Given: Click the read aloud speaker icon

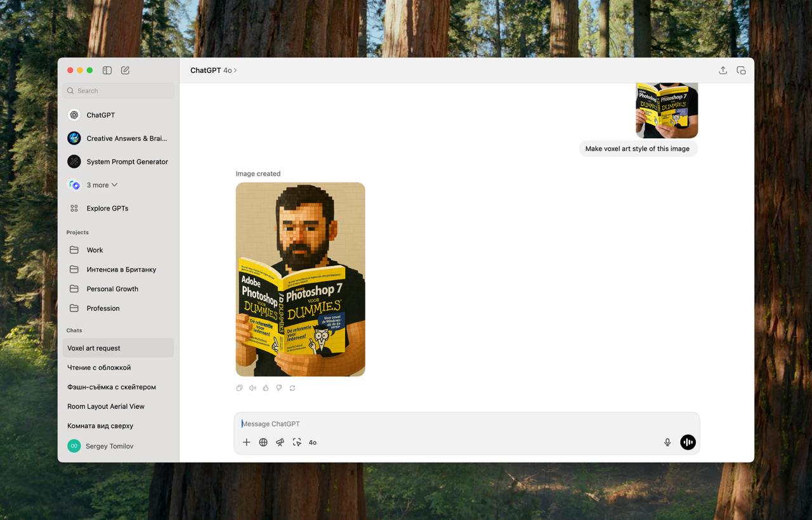Looking at the screenshot, I should click(252, 388).
